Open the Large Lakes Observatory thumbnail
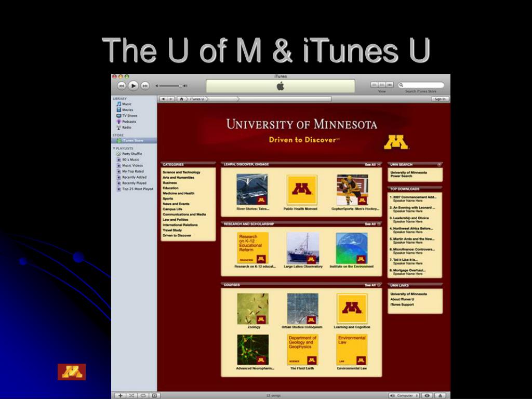The image size is (532, 399). 303,248
